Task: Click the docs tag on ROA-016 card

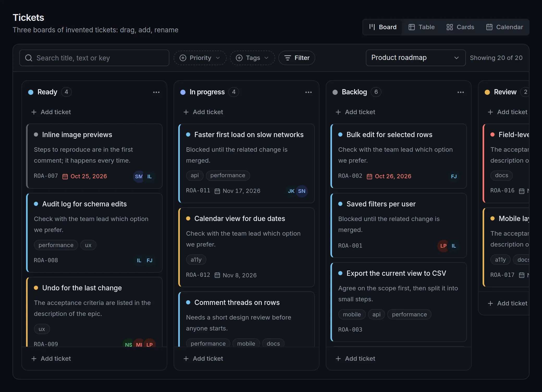Action: click(x=502, y=175)
